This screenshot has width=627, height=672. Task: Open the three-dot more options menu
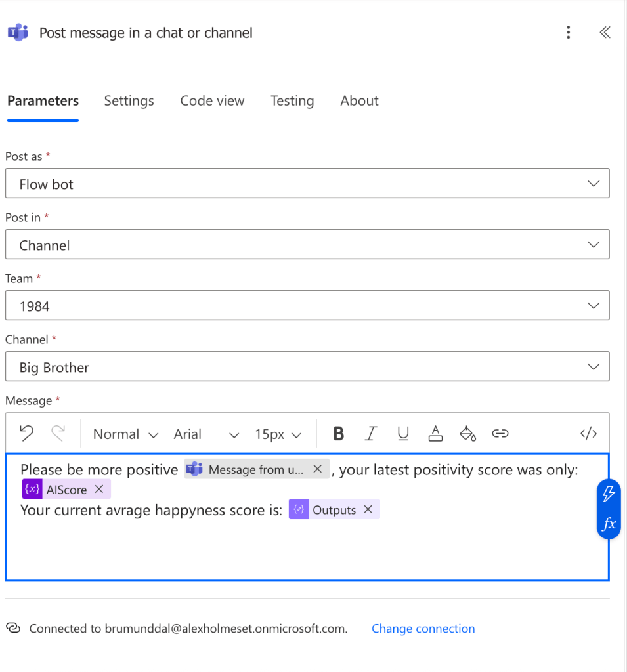click(568, 33)
